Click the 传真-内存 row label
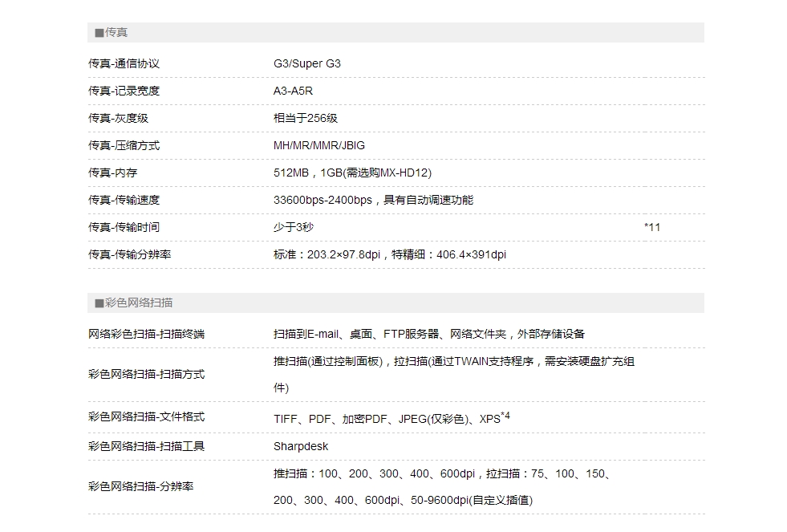The height and width of the screenshot is (532, 787). 112,173
